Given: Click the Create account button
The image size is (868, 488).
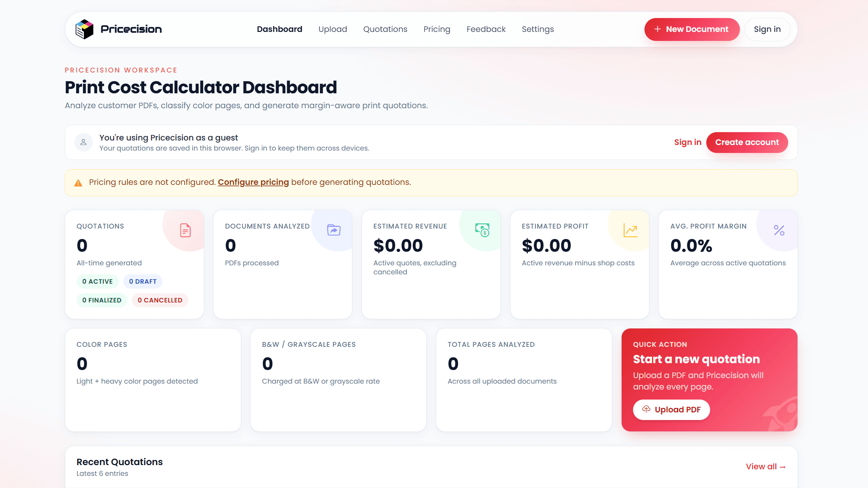Looking at the screenshot, I should coord(747,142).
